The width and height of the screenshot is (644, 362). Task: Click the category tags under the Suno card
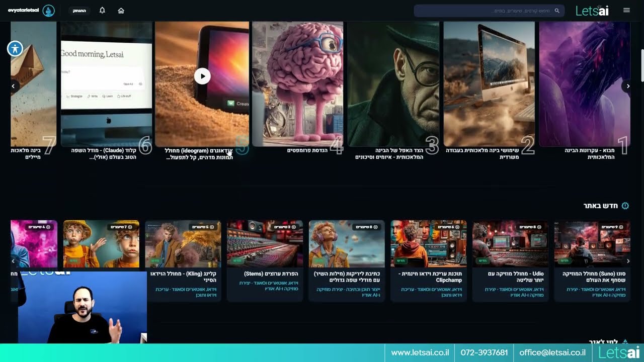[596, 292]
